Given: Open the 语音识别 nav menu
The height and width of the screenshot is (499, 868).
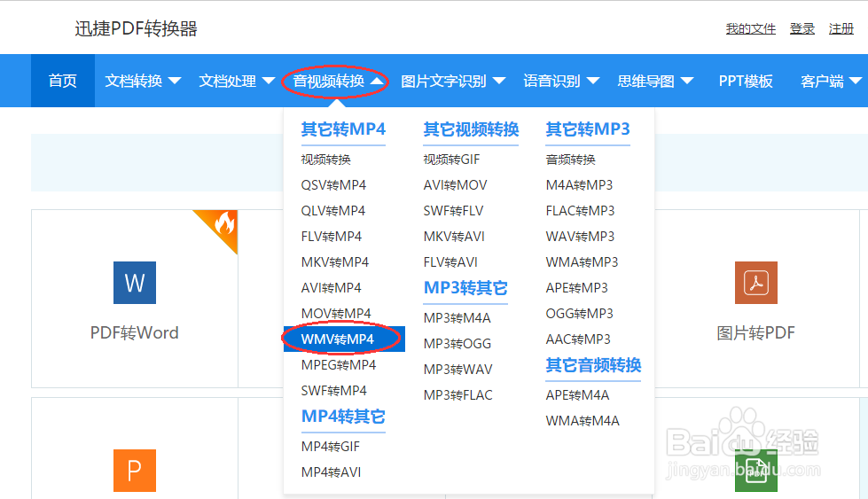Looking at the screenshot, I should click(551, 82).
